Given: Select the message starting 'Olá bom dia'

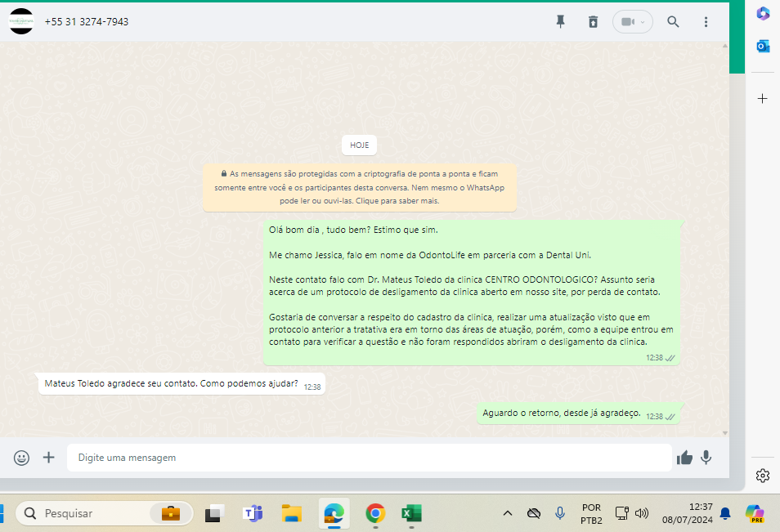Looking at the screenshot, I should coord(472,293).
